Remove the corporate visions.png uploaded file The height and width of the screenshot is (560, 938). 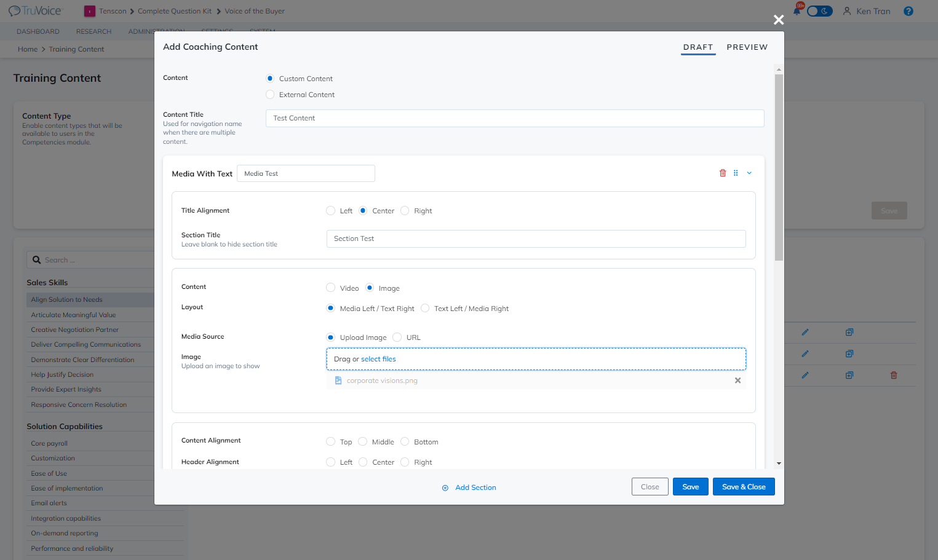point(737,381)
